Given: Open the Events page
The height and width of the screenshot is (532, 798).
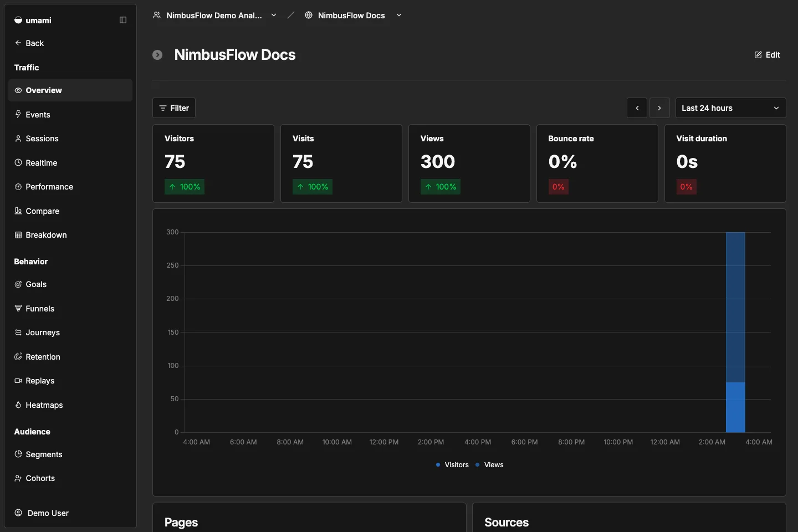Looking at the screenshot, I should pos(70,114).
